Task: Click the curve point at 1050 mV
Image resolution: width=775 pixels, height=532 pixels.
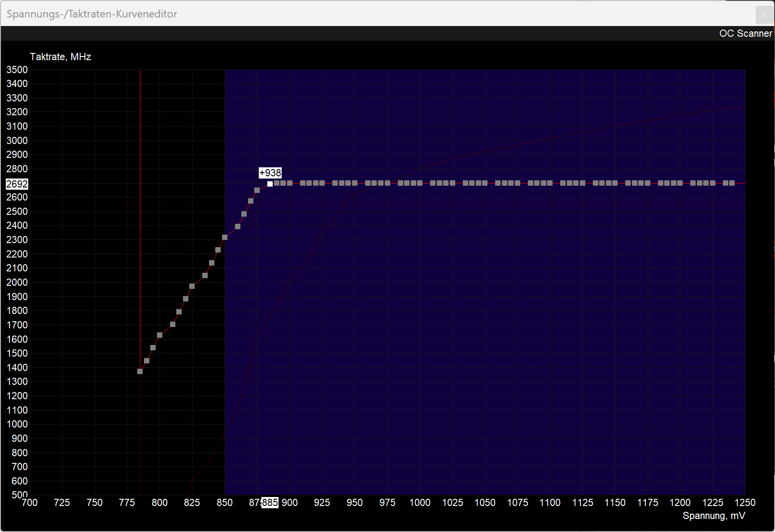Action: pos(485,183)
